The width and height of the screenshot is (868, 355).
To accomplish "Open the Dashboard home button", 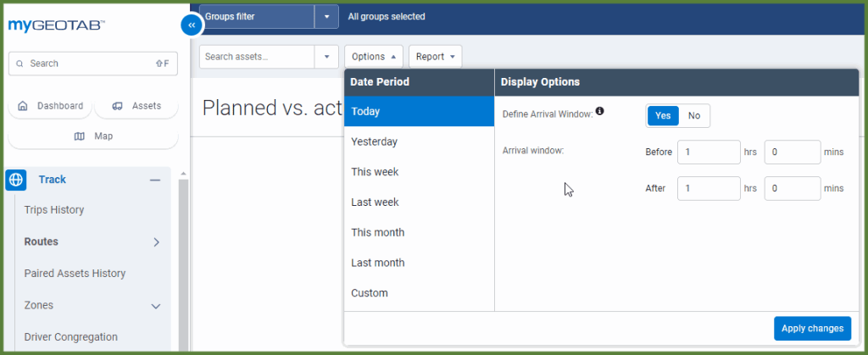I will pos(50,106).
